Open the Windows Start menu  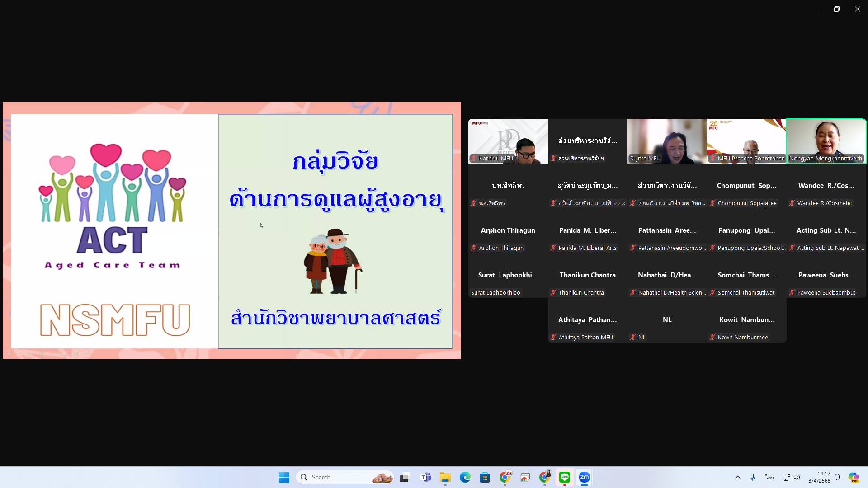tap(284, 477)
